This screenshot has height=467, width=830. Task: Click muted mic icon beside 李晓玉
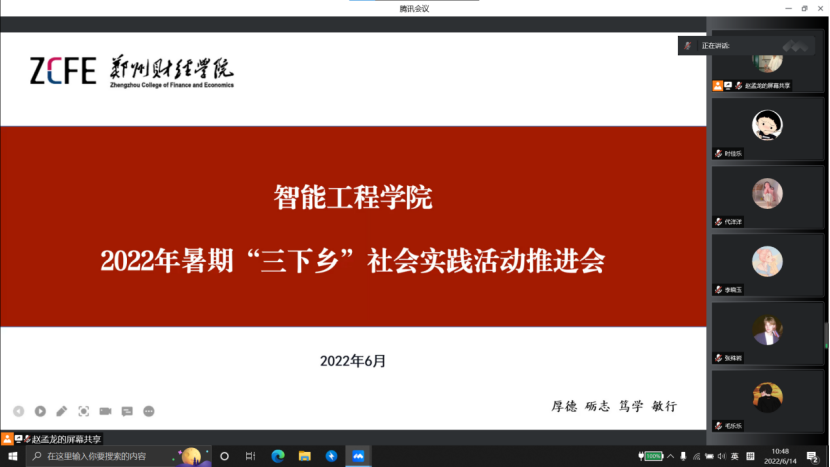pos(718,290)
